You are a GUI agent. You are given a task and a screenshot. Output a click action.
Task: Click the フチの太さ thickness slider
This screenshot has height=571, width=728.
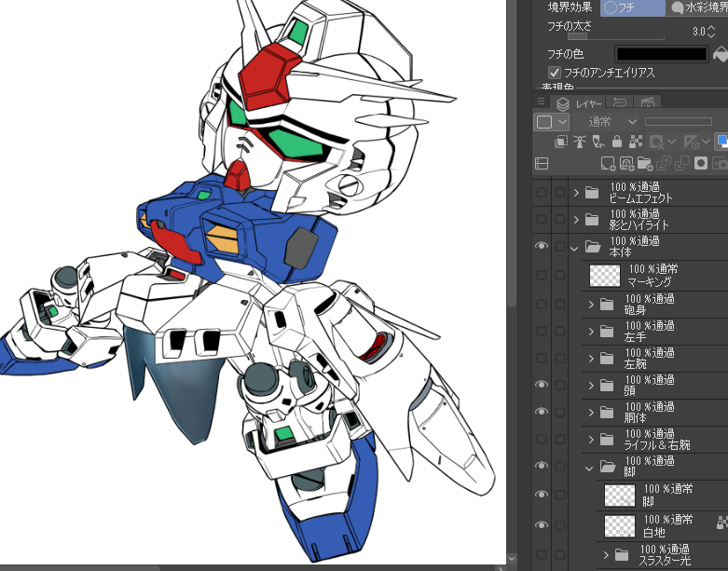(615, 36)
